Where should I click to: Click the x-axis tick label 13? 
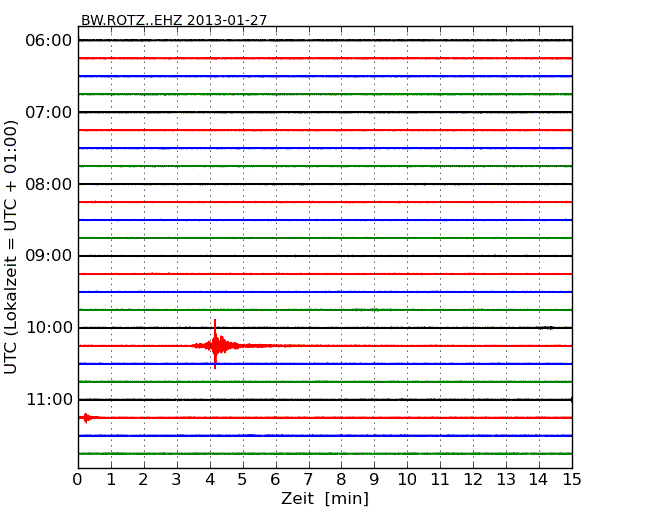point(506,479)
